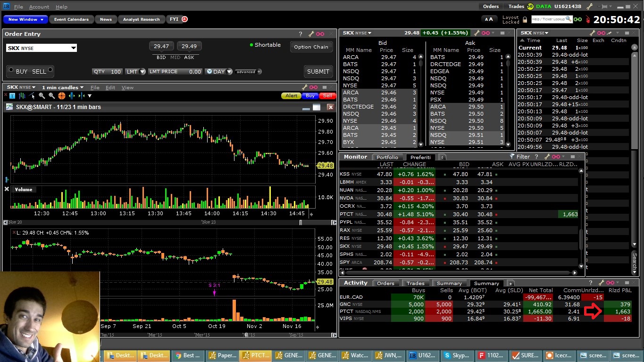The image size is (644, 362).
Task: Click yellow Alert button on chart
Action: pos(291,96)
